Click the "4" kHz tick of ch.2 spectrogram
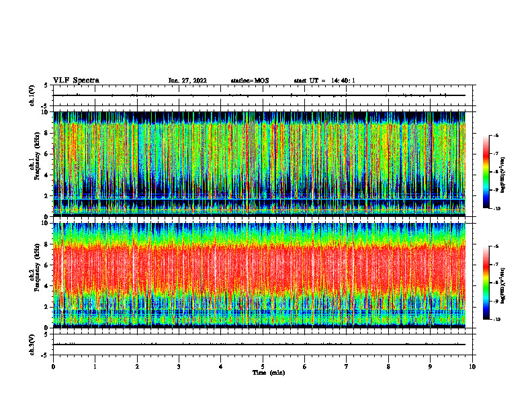Viewport: 532px width, 411px height. coord(47,286)
